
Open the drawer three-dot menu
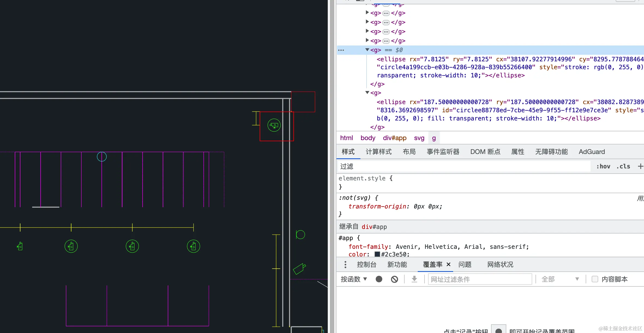[x=345, y=265]
